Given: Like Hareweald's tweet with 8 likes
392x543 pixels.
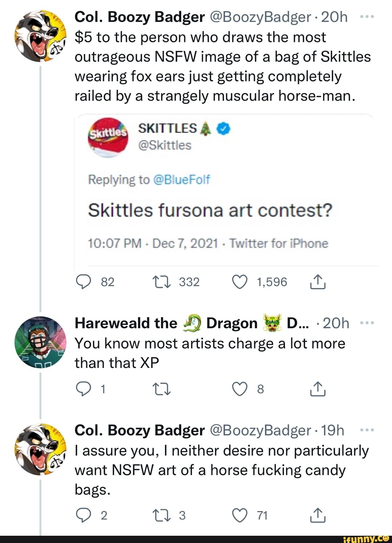Looking at the screenshot, I should pyautogui.click(x=240, y=389).
